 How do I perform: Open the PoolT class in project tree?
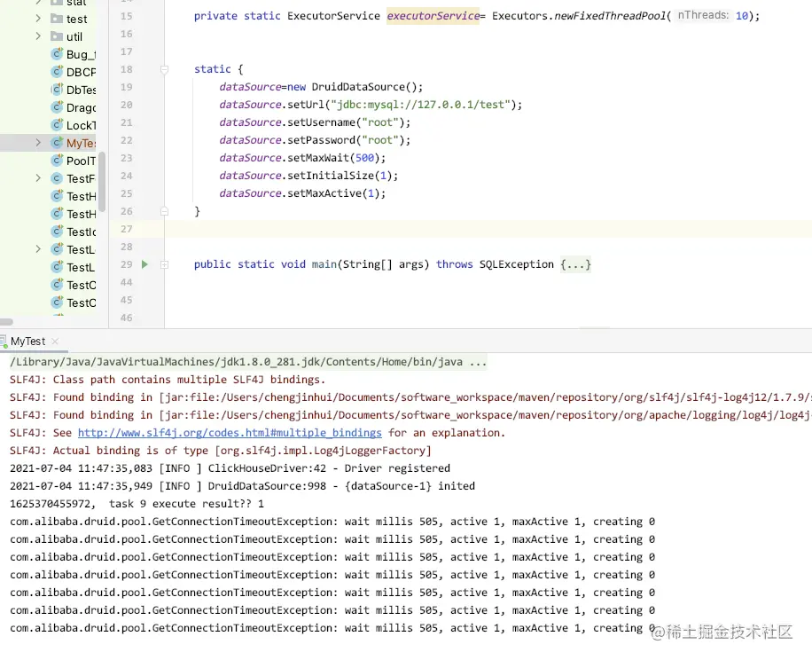click(x=81, y=161)
